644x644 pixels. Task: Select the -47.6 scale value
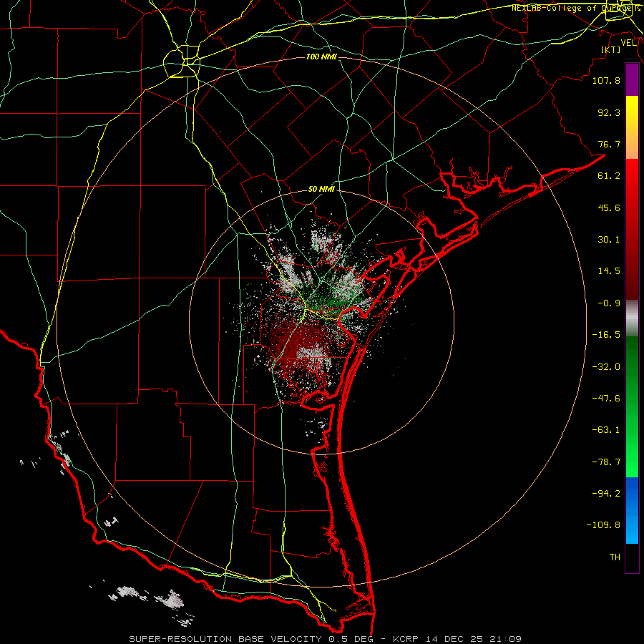click(x=606, y=399)
